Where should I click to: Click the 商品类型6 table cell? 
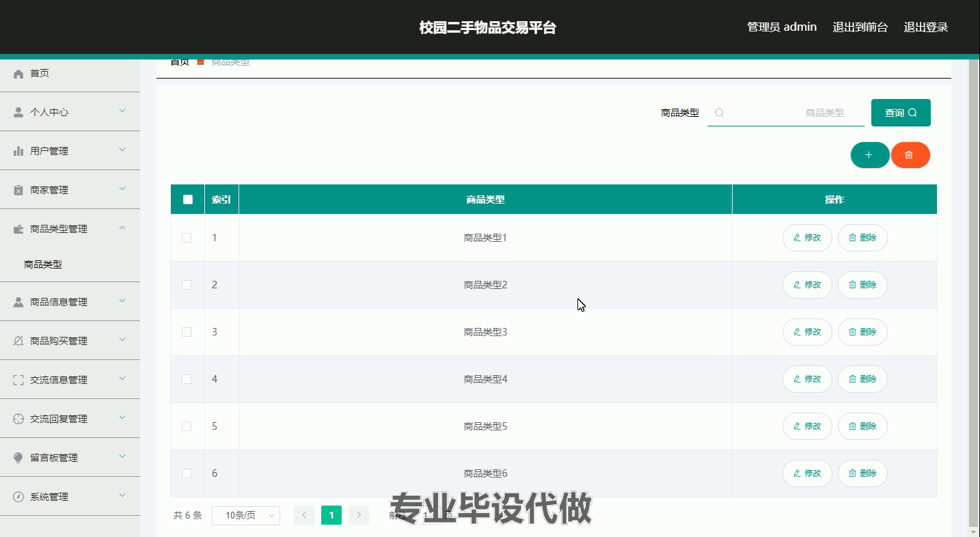click(485, 473)
